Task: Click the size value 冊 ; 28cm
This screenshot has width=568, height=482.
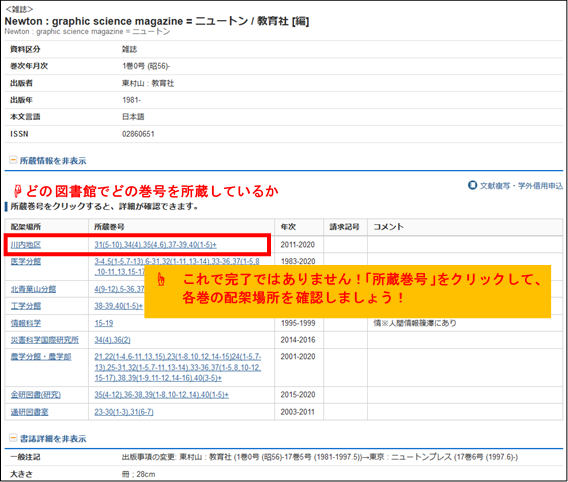Action: 139,474
